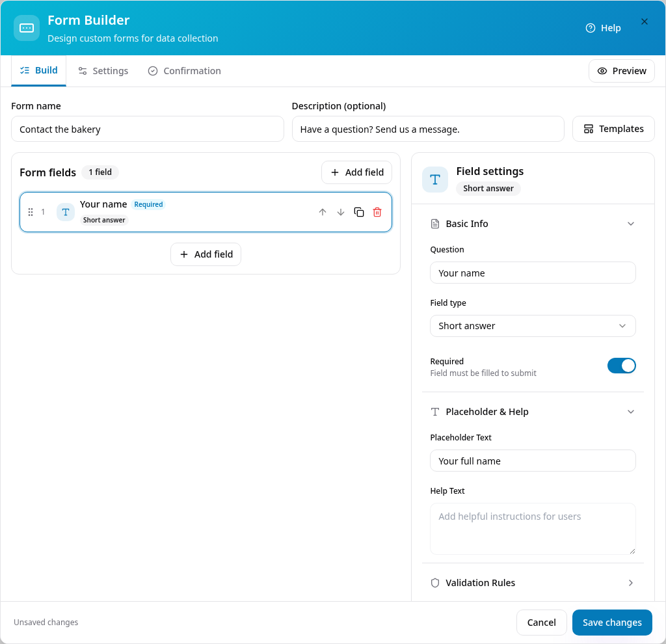Collapse the Placeholder & Help section
Image resolution: width=666 pixels, height=644 pixels.
pyautogui.click(x=533, y=412)
